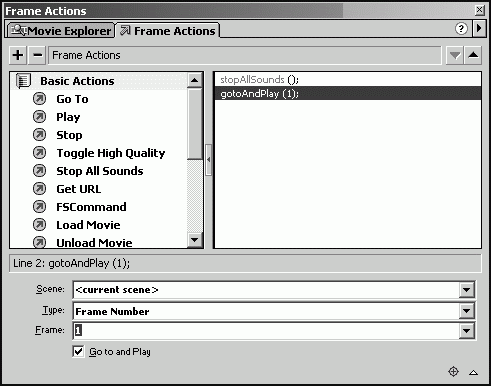The height and width of the screenshot is (386, 491).
Task: Select the gotoAndPlay (1); script line
Action: tap(348, 93)
